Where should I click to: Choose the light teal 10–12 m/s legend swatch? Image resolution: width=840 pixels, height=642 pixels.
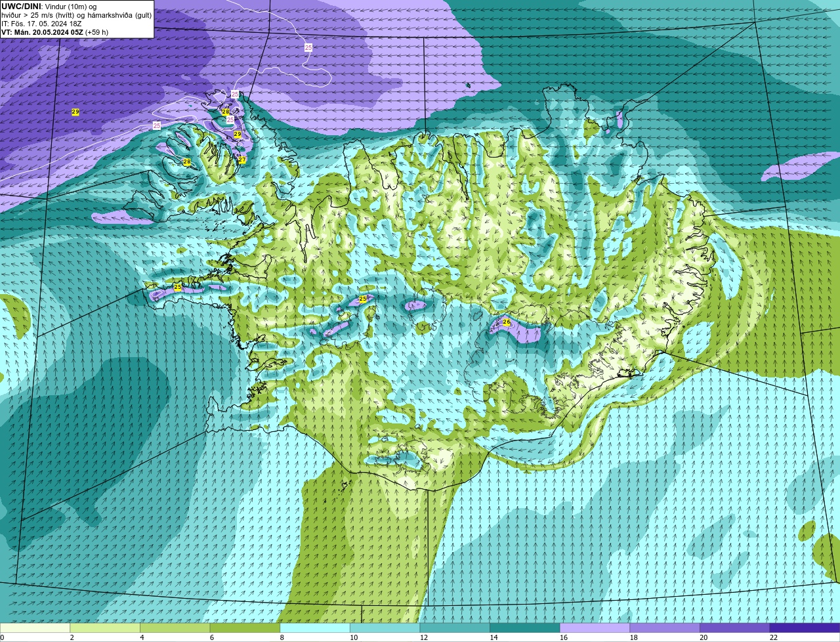coord(385,628)
